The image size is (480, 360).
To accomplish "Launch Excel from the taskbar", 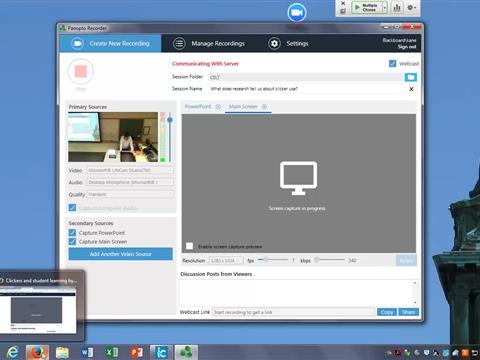I will [x=112, y=352].
